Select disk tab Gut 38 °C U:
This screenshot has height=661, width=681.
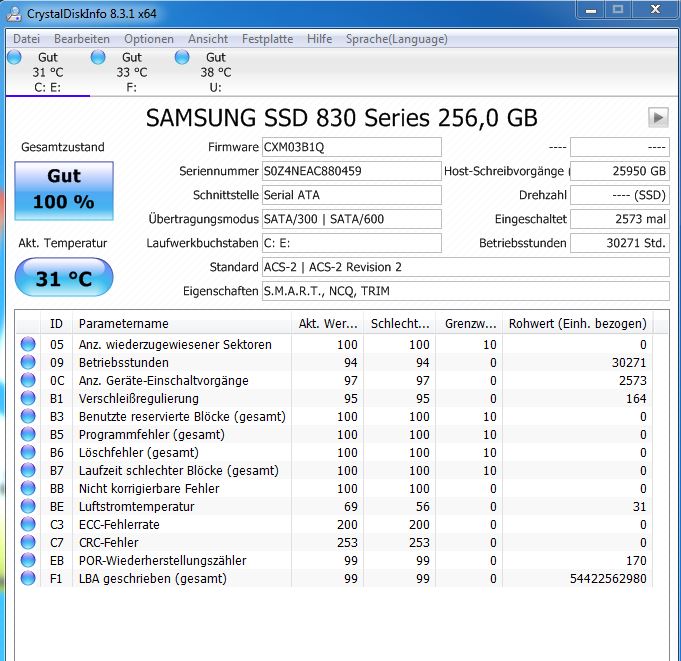click(x=215, y=72)
